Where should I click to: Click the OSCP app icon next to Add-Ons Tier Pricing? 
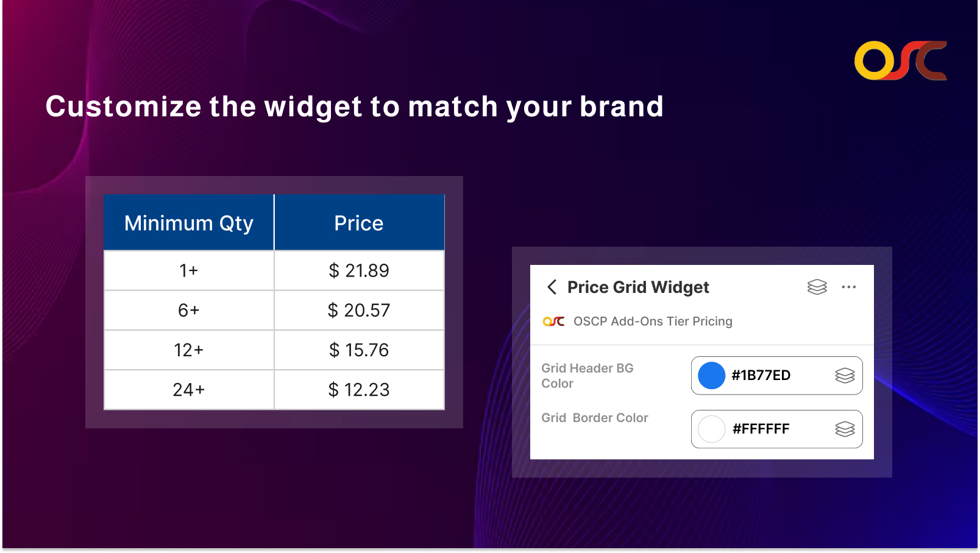click(553, 321)
